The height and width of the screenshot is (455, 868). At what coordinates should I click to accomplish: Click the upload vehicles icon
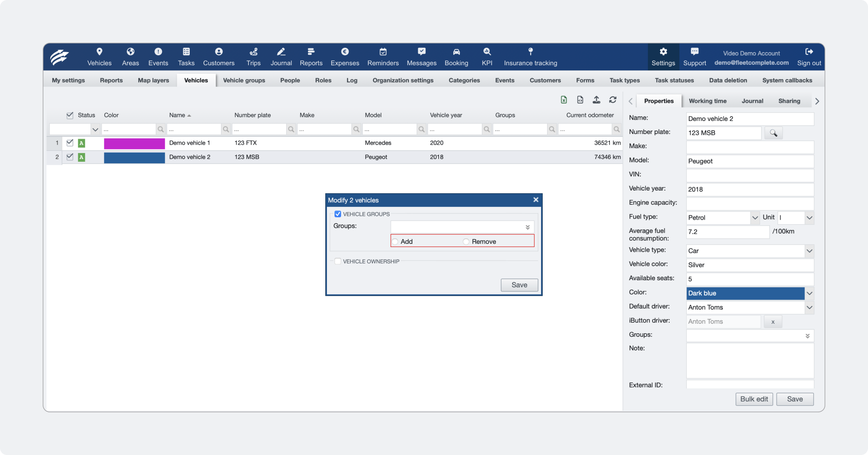[x=596, y=100]
